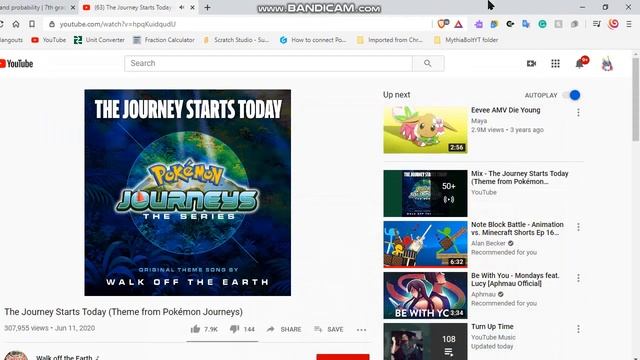Open the browser main menu hamburger
Image resolution: width=640 pixels, height=360 pixels.
click(x=629, y=24)
